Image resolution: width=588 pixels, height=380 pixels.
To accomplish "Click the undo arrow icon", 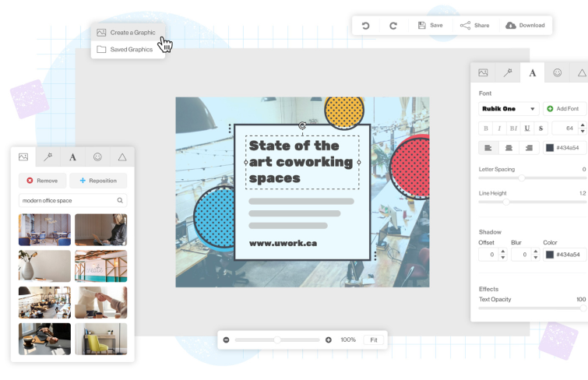I will point(365,26).
